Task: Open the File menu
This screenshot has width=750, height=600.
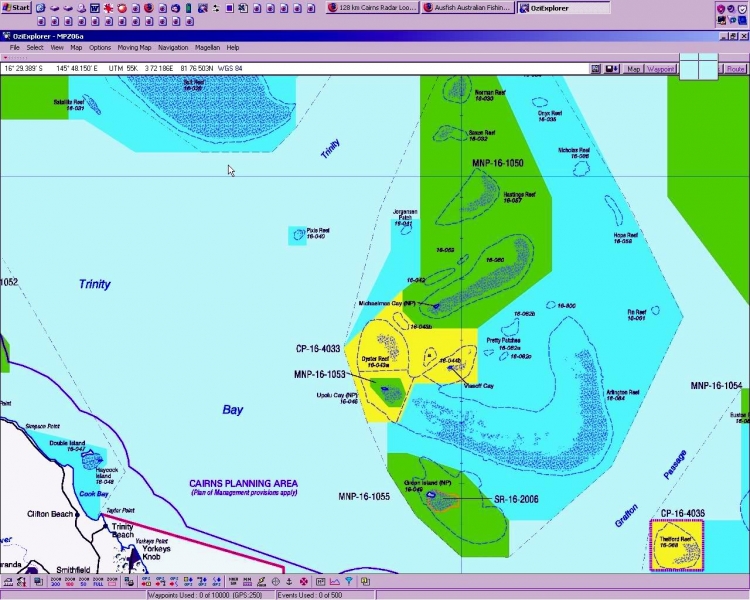Action: [x=15, y=47]
